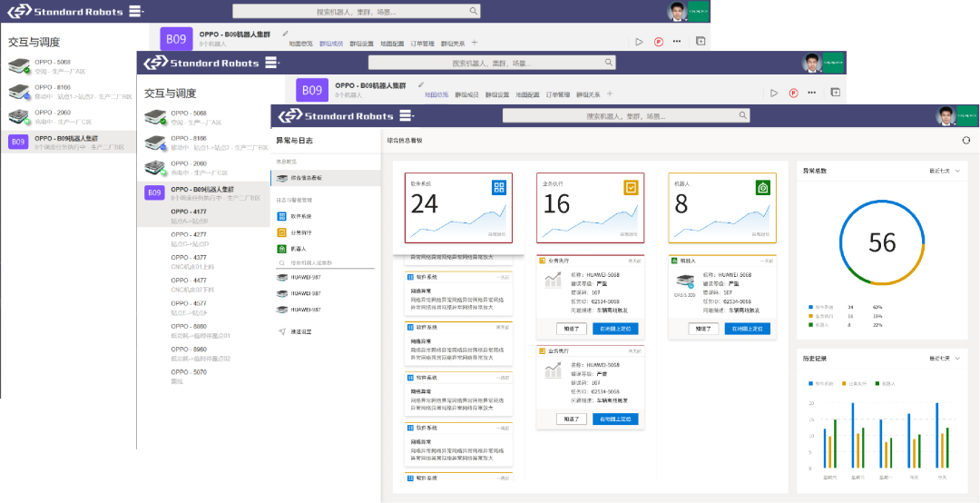Click 在地图上定位 in the 机器人 alert card
The height and width of the screenshot is (503, 980).
pyautogui.click(x=748, y=329)
